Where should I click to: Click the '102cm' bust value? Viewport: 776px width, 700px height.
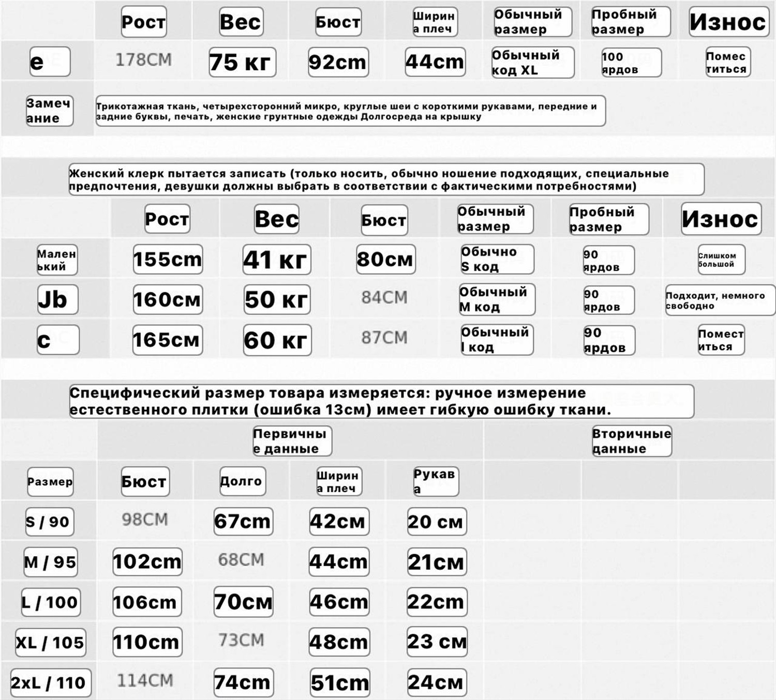click(x=147, y=562)
